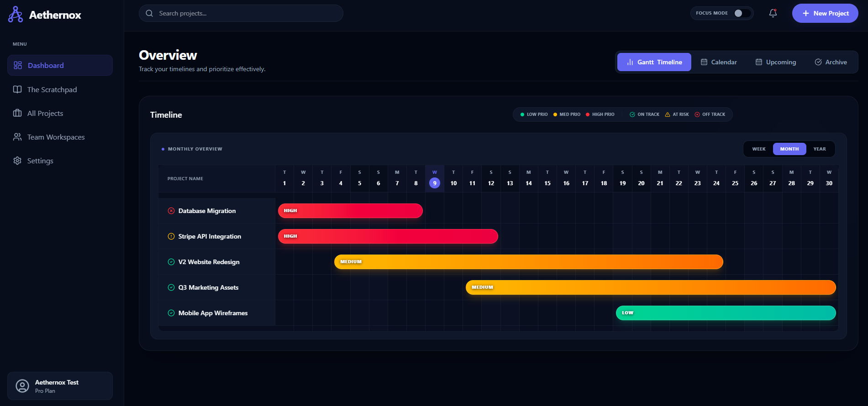
Task: Click the notification bell icon
Action: click(x=773, y=13)
